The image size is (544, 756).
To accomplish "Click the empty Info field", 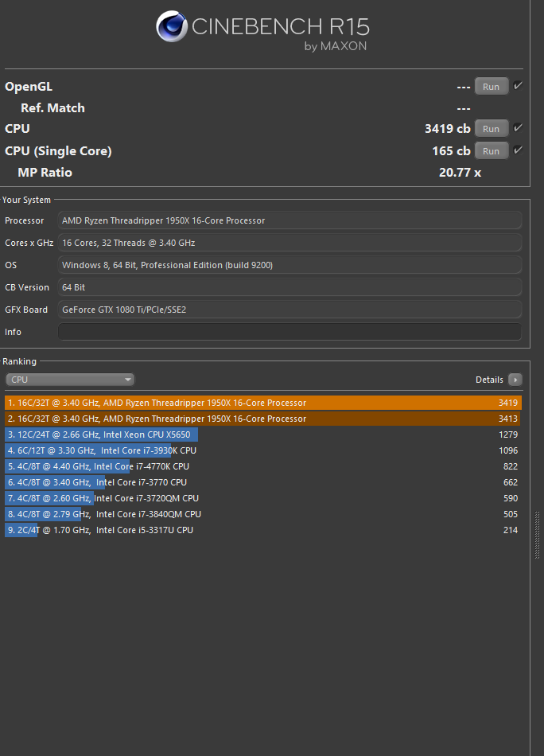I will [289, 332].
